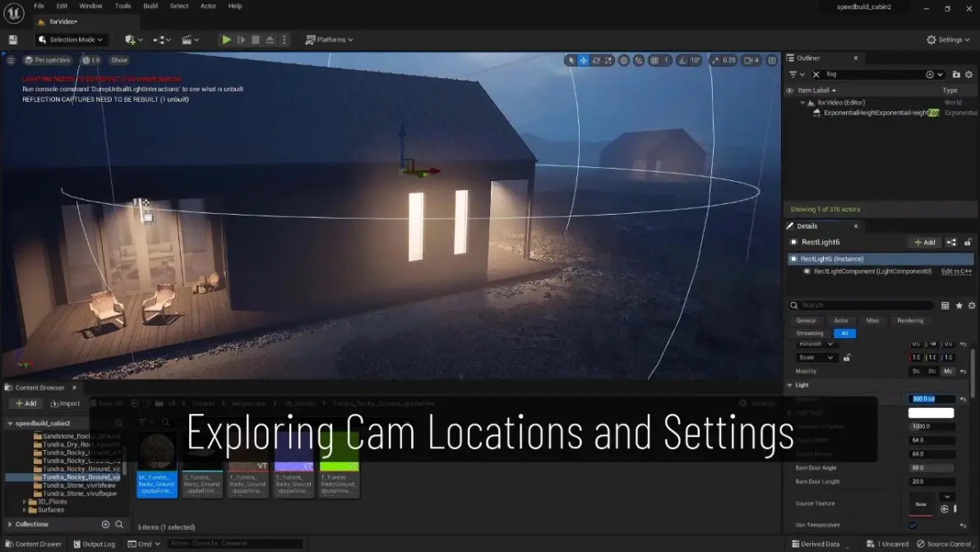Set Mobility to Movable
The image size is (980, 552).
(x=948, y=371)
